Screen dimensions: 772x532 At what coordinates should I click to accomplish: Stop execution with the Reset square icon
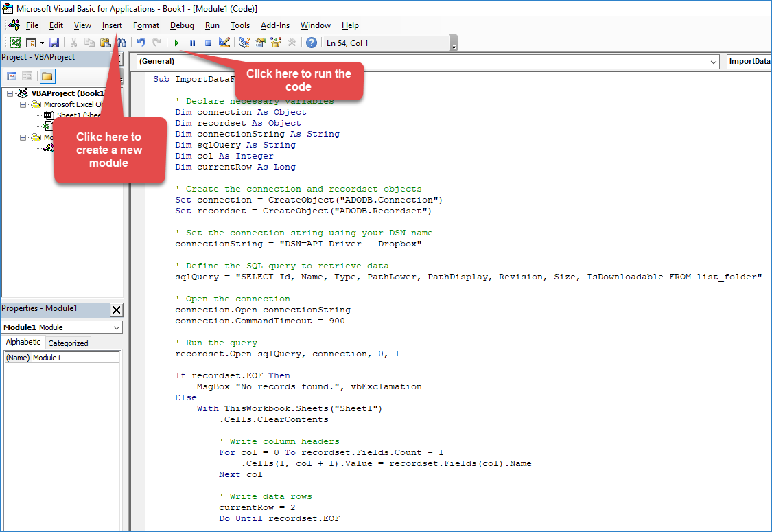tap(208, 43)
